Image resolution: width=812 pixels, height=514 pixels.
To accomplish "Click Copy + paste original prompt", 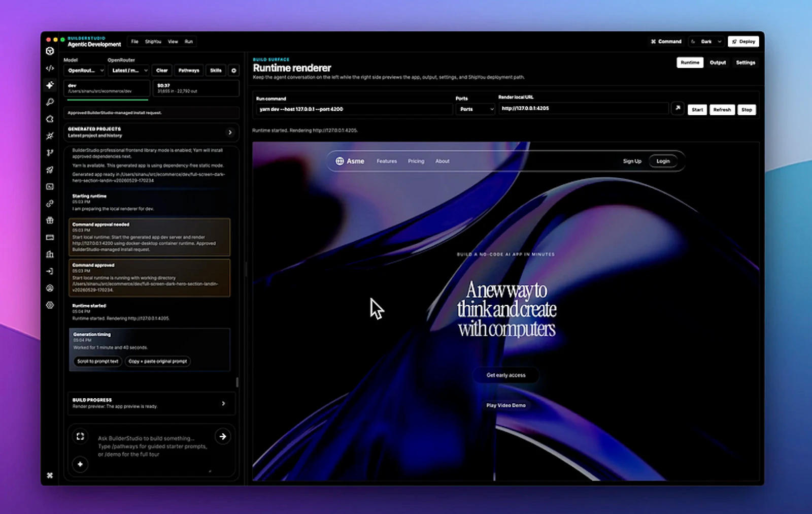I will [158, 361].
